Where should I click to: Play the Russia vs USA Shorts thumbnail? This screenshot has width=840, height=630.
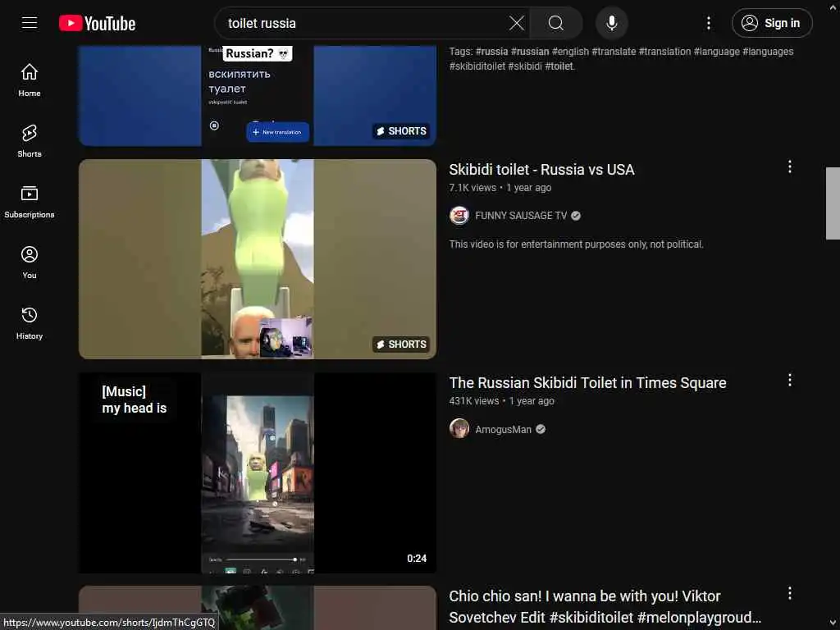257,258
